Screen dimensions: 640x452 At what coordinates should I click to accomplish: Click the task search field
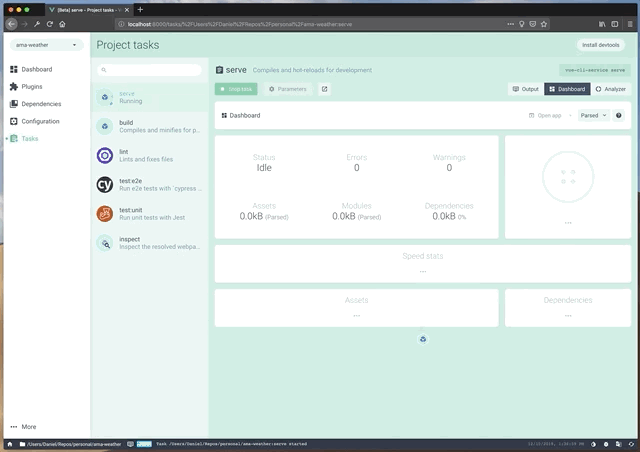(149, 70)
